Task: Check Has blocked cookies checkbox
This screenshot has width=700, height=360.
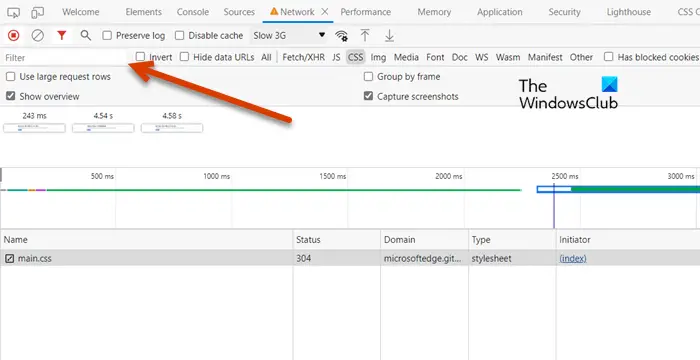Action: coord(608,57)
